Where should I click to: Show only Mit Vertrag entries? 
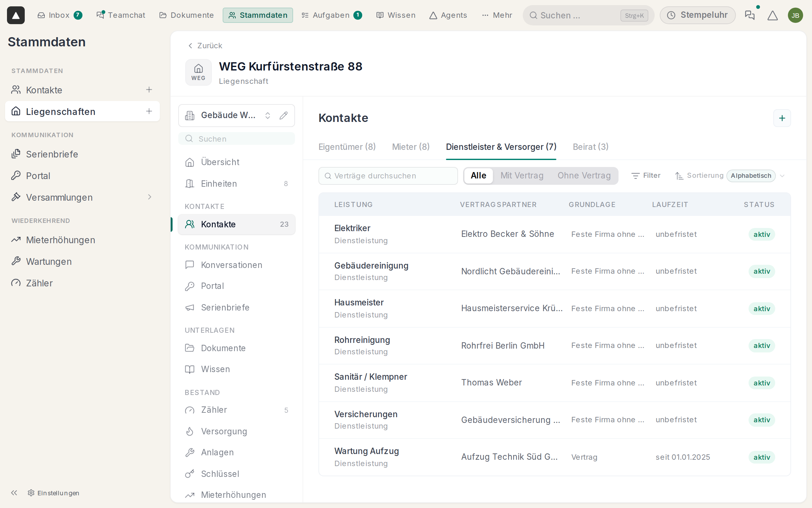pyautogui.click(x=522, y=175)
